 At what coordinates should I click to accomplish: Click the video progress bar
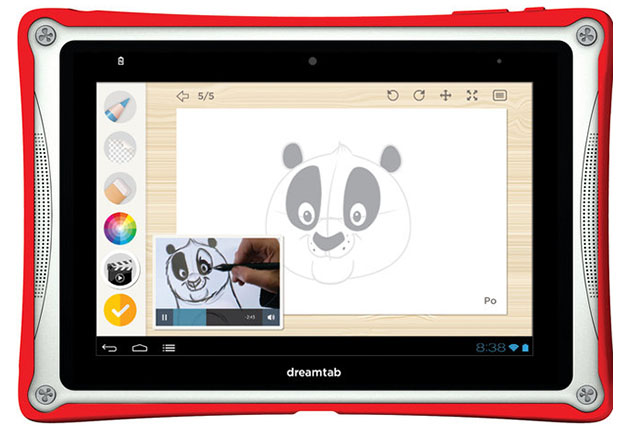(217, 317)
